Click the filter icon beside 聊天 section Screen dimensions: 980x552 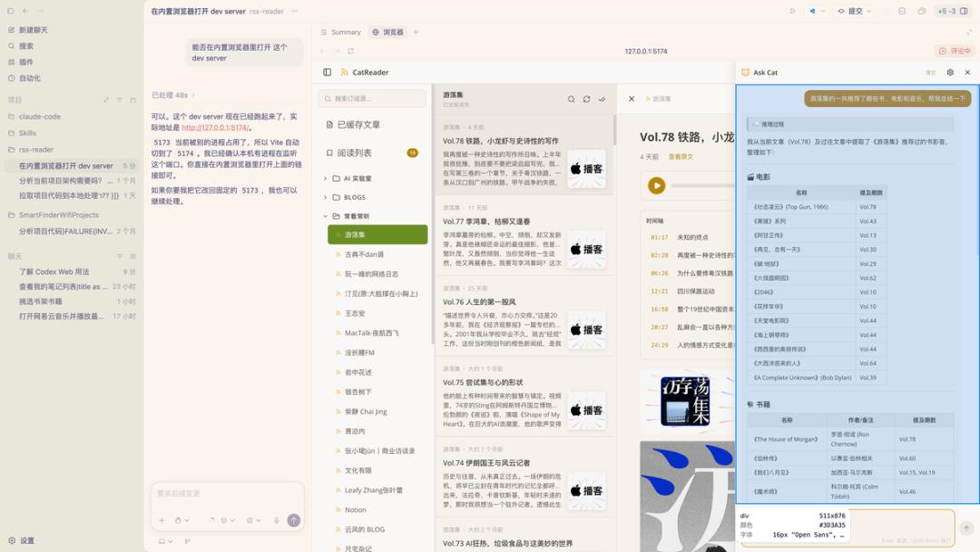120,257
